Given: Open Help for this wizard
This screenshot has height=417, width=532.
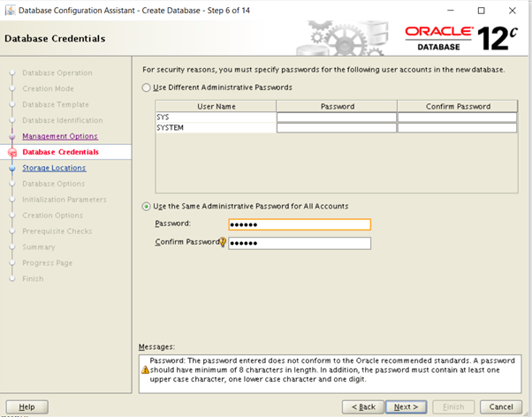Looking at the screenshot, I should [27, 406].
